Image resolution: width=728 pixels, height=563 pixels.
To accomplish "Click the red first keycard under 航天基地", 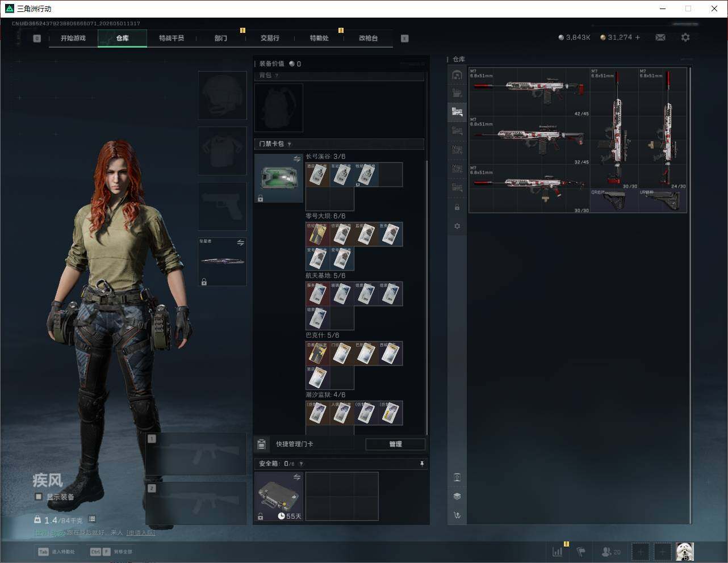I will coord(318,294).
